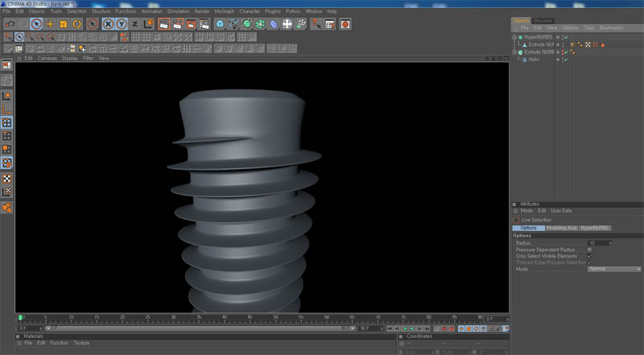Open the Mode dropdown showing Normal

tap(614, 269)
